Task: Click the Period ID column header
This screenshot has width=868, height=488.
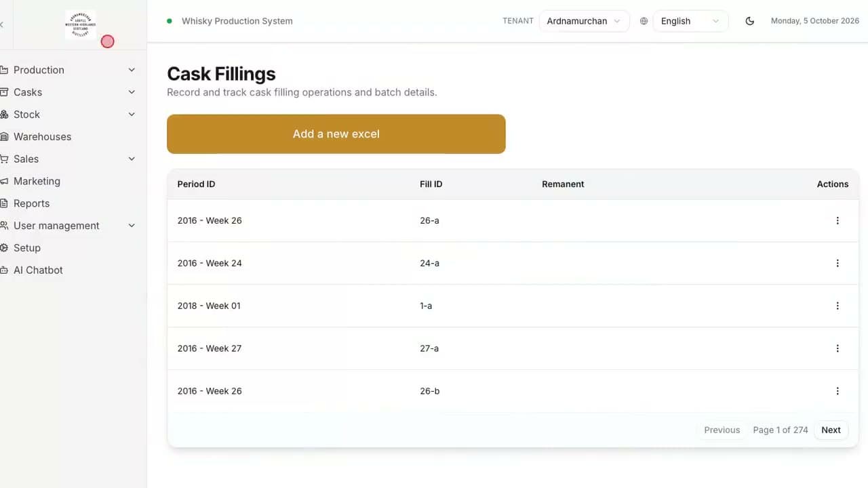Action: [x=197, y=184]
